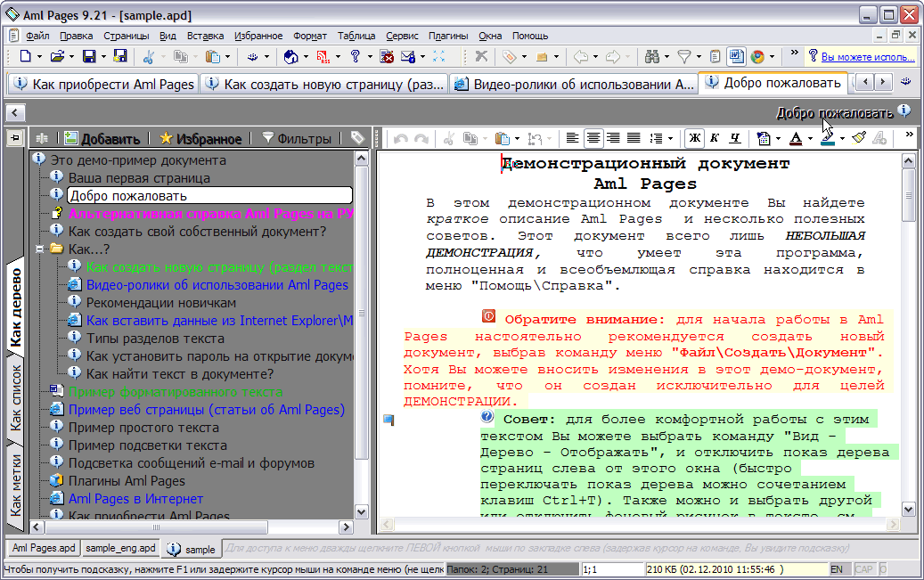Switch to "Видео-ролики об использовании" tab
Screen dimensions: 924x580
(x=574, y=85)
